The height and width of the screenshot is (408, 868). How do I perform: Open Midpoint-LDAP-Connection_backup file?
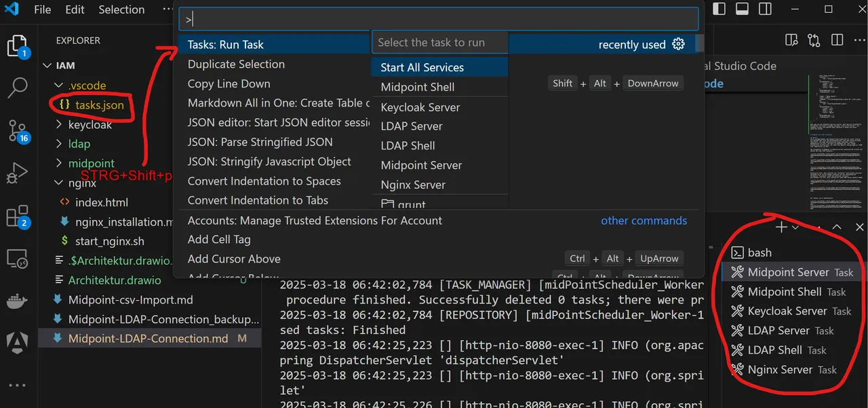pyautogui.click(x=163, y=319)
